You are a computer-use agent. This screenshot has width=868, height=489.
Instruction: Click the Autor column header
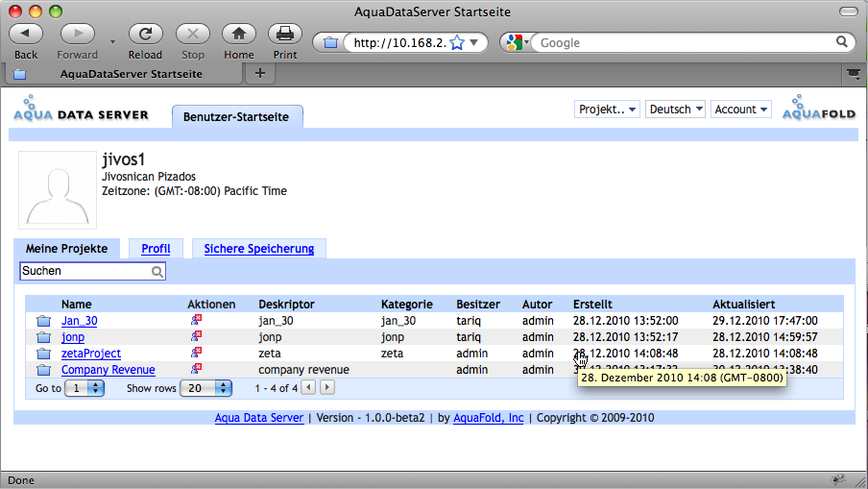(537, 304)
